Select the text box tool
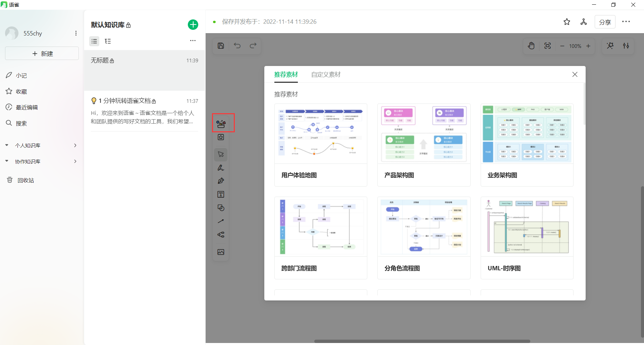This screenshot has height=345, width=644. coord(221,195)
